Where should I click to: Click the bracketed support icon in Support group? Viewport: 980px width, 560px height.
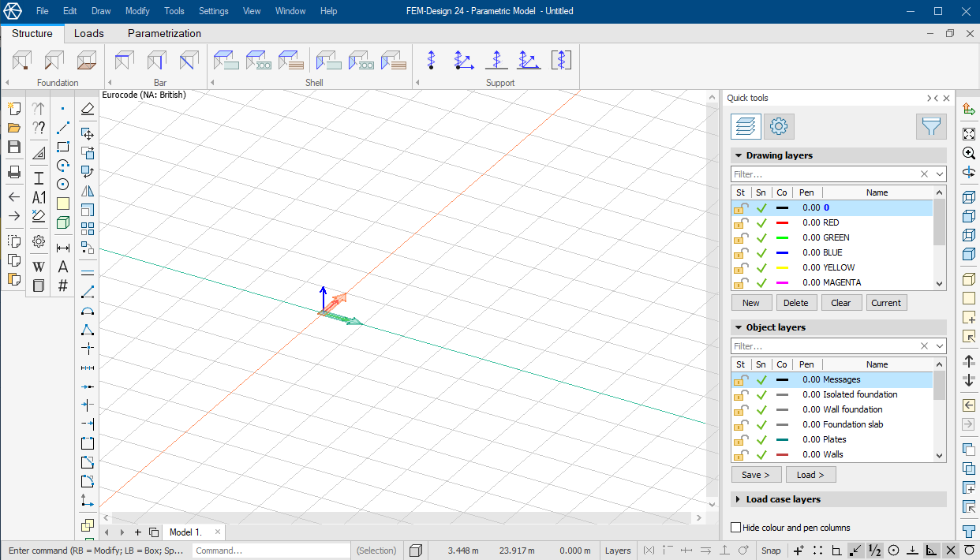[561, 61]
